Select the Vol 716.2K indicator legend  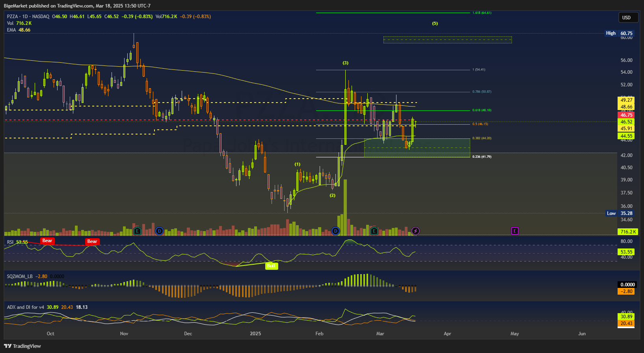(x=19, y=23)
